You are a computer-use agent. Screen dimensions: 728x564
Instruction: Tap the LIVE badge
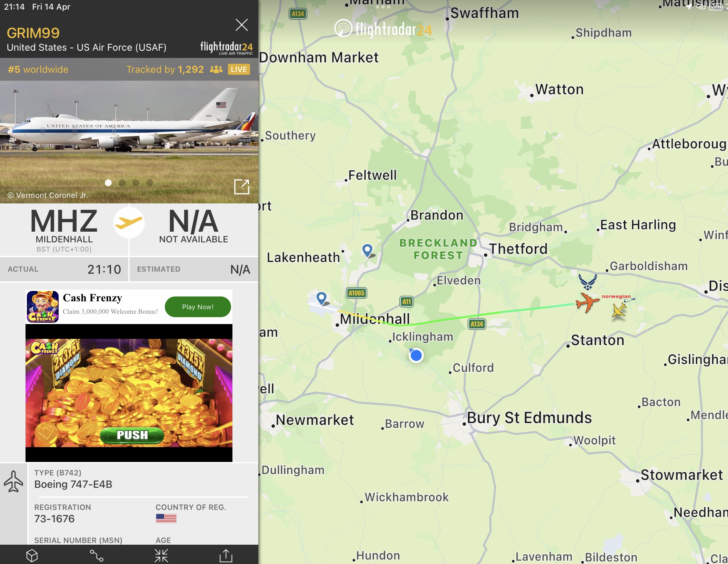pos(239,69)
